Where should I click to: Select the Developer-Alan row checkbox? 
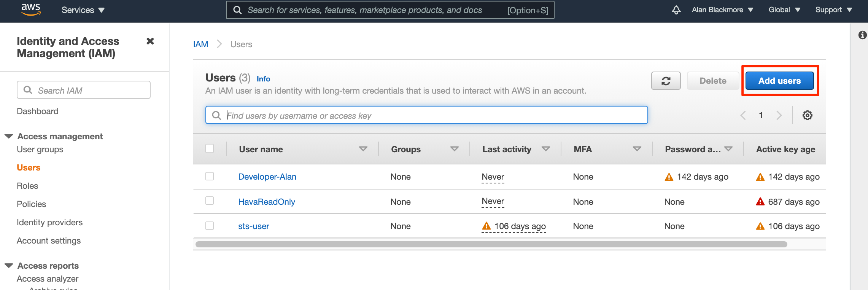coord(210,176)
